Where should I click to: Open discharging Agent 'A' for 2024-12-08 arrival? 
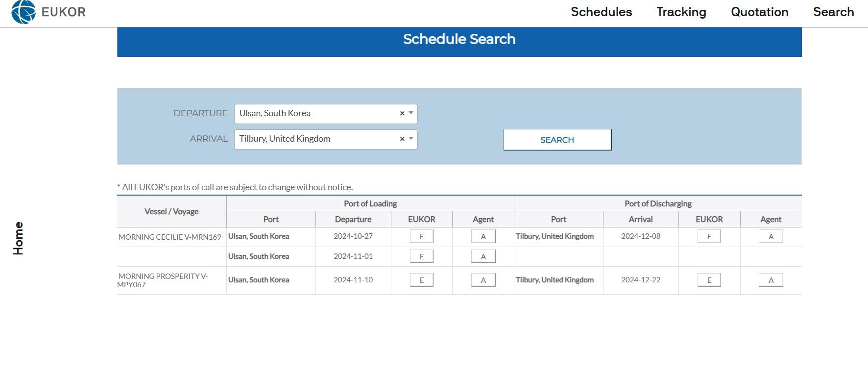(771, 237)
